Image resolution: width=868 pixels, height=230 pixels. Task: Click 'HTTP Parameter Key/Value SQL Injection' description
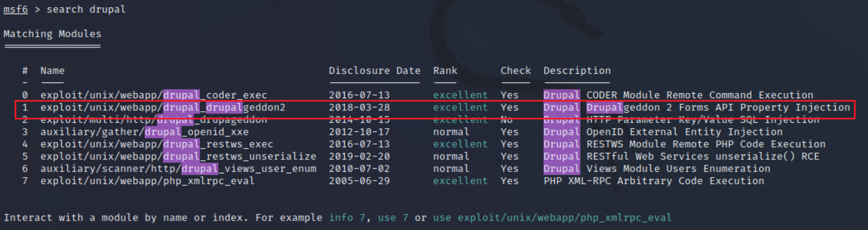pos(703,120)
